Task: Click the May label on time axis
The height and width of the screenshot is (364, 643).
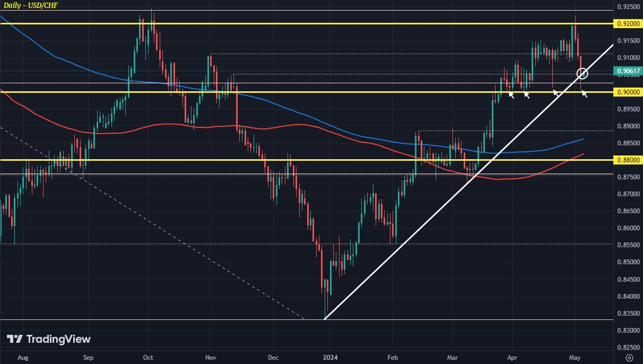Action: click(x=575, y=358)
